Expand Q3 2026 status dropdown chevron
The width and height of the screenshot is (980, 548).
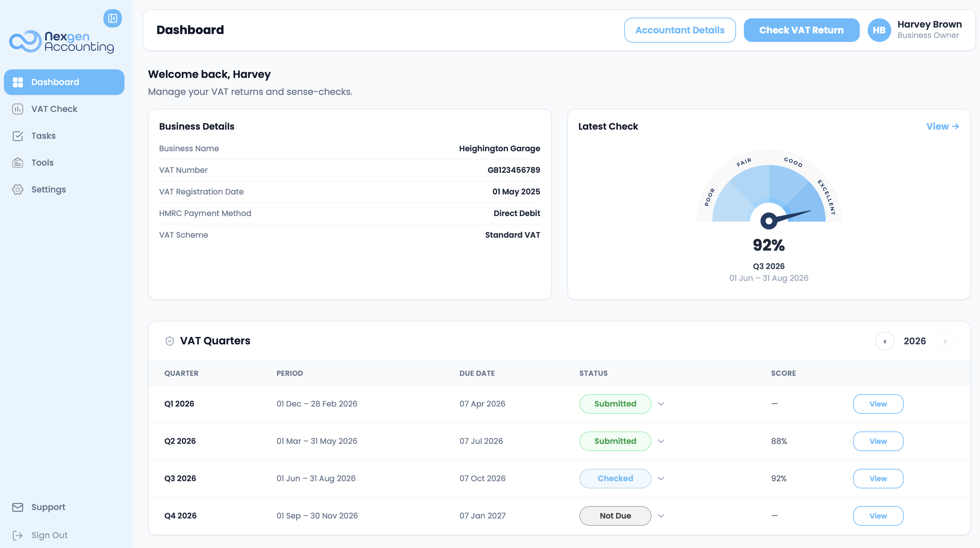click(x=661, y=478)
